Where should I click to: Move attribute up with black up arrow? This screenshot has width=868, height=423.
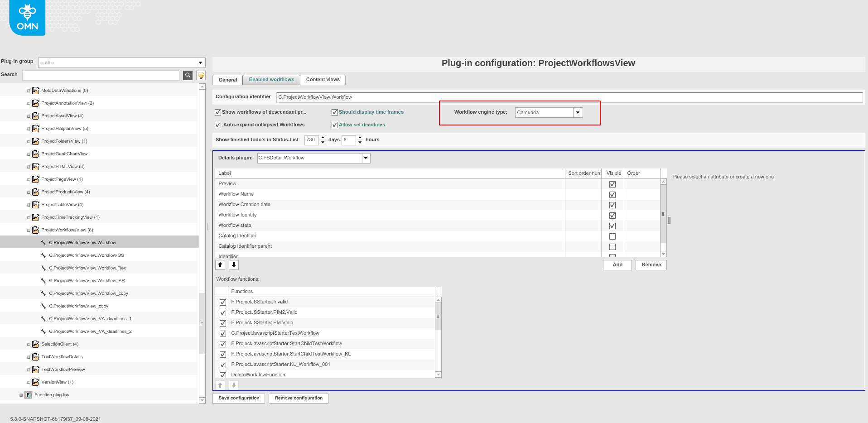coord(220,265)
